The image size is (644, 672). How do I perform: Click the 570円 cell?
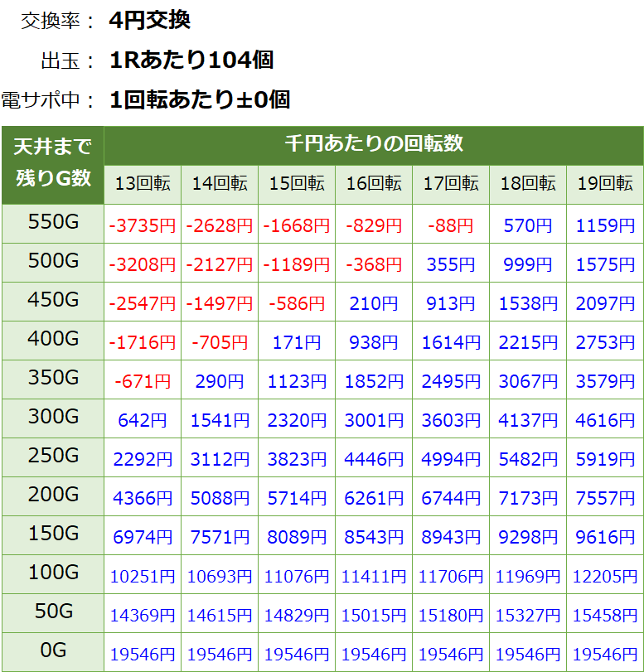click(528, 225)
